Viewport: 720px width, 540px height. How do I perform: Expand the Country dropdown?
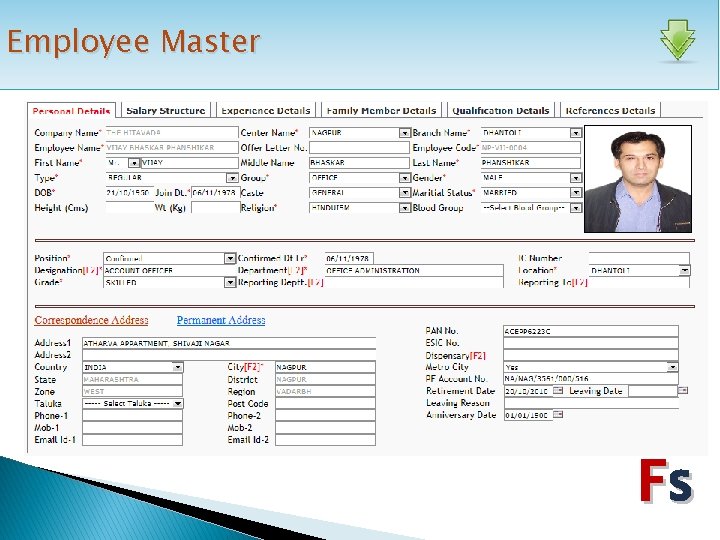[x=177, y=367]
